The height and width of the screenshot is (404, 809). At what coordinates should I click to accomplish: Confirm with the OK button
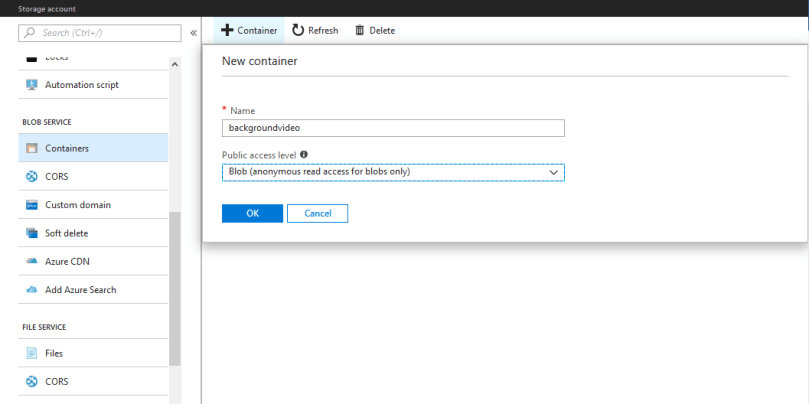click(252, 213)
